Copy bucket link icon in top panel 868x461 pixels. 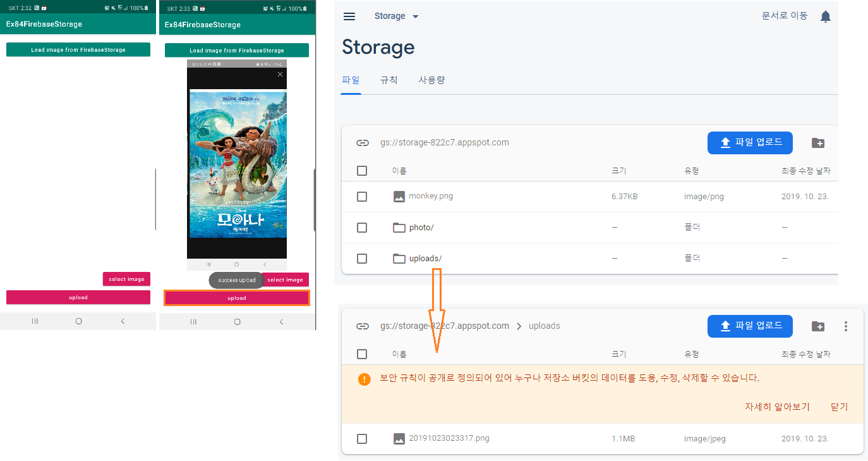click(x=363, y=143)
